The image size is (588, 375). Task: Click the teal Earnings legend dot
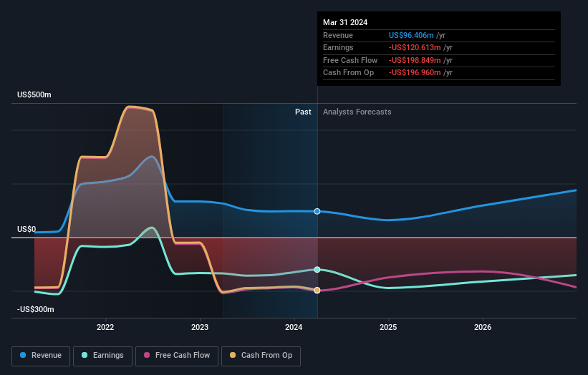[85, 355]
